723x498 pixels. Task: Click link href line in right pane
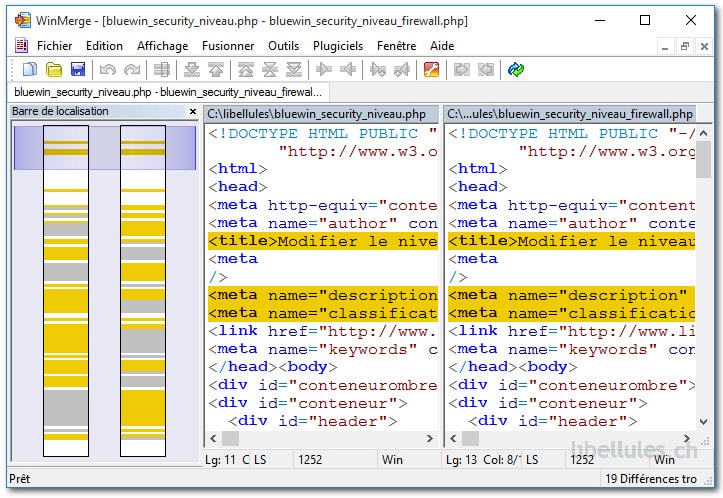click(571, 331)
